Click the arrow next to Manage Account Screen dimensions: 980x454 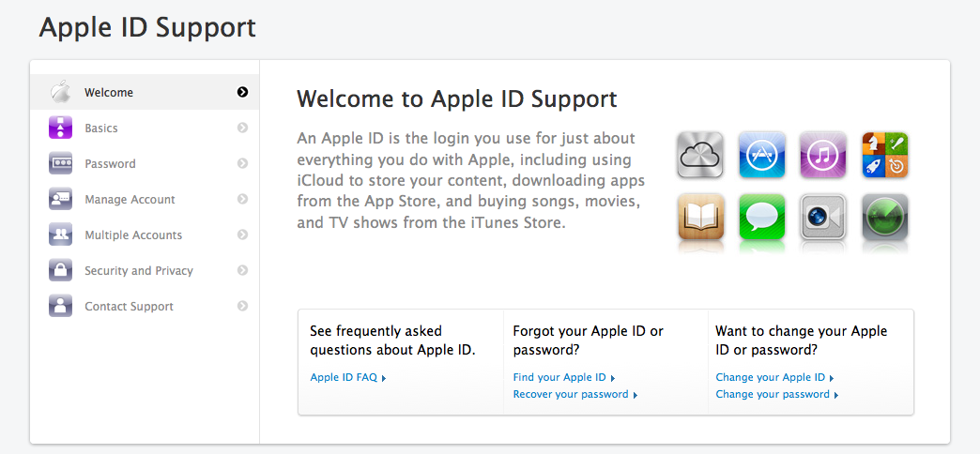tap(242, 199)
